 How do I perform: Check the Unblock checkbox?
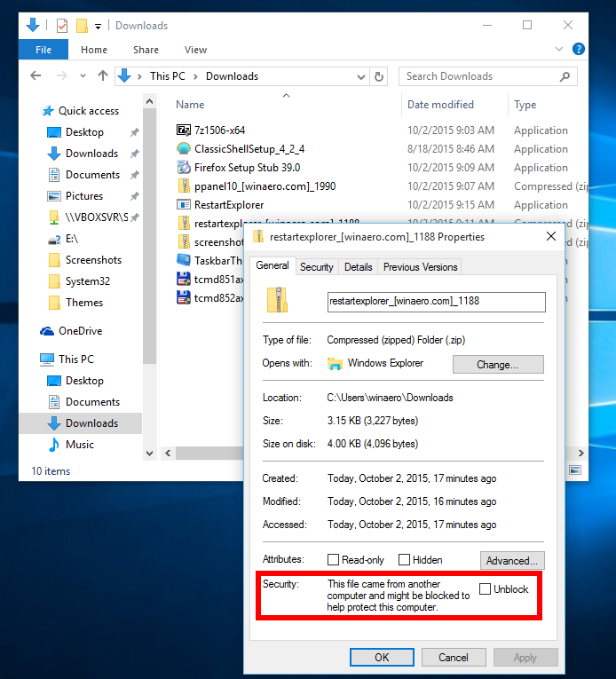pos(485,589)
